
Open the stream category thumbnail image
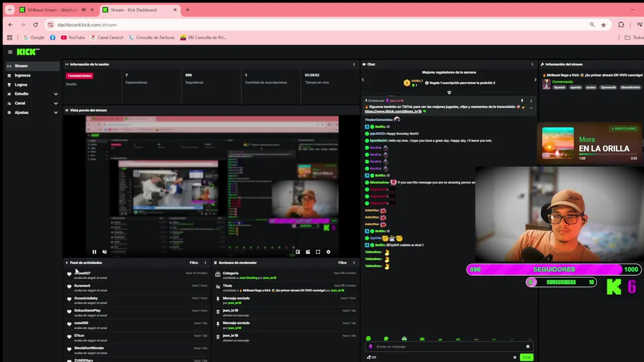[x=546, y=84]
